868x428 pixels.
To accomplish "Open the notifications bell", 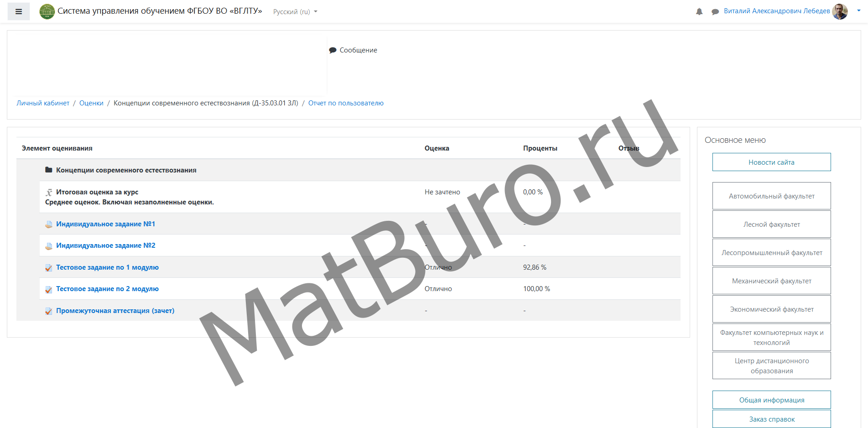I will pos(699,12).
